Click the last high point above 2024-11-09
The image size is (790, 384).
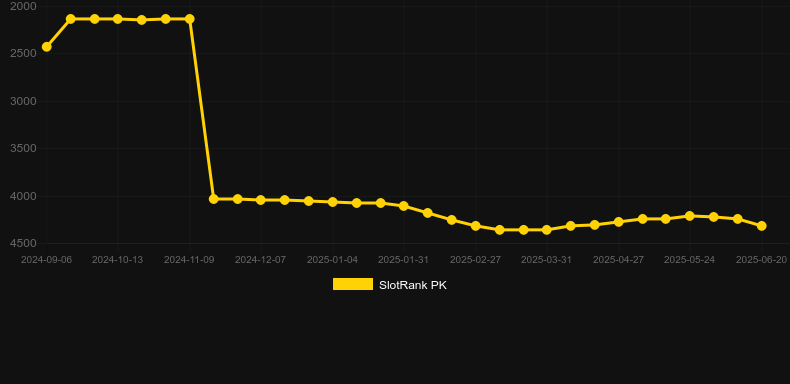190,19
